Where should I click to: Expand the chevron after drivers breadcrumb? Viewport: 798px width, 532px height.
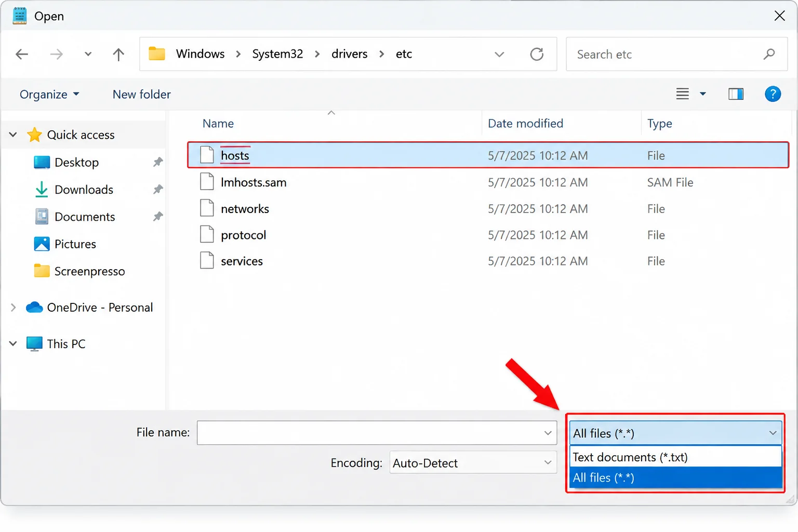point(382,54)
